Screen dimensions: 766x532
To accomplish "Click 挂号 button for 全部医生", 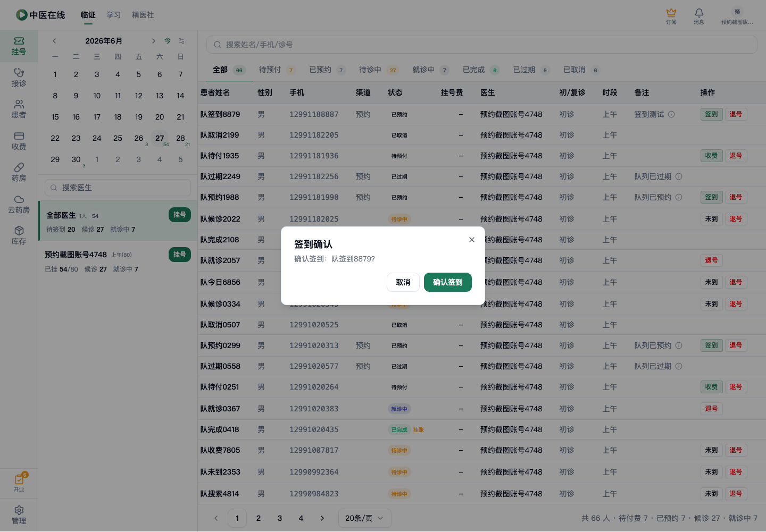I will coord(180,215).
